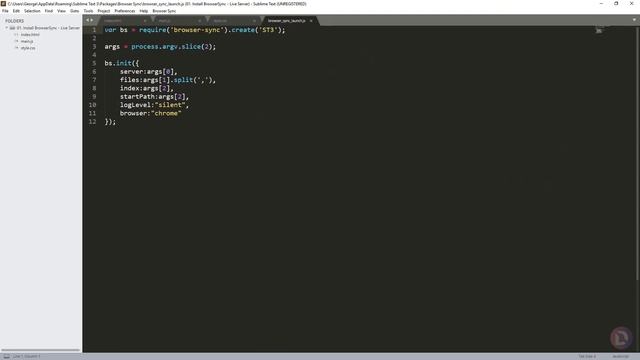Screen dimensions: 640x360
Task: Click line number 12 in the gutter
Action: click(x=93, y=122)
